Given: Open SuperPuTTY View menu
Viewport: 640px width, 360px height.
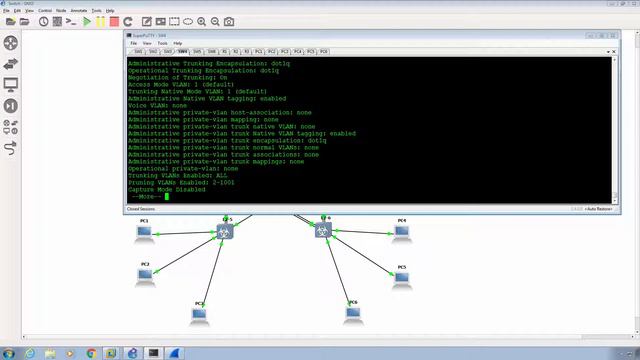Looking at the screenshot, I should click(147, 43).
